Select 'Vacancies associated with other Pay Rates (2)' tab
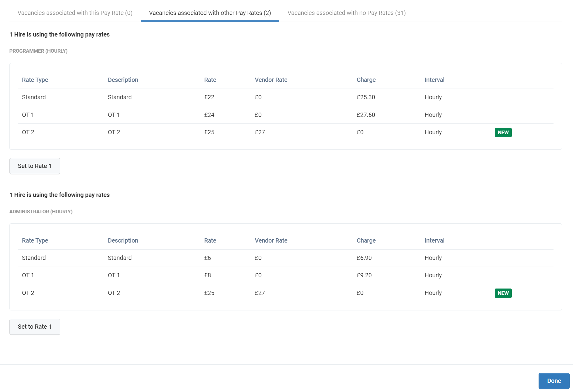This screenshot has height=392, width=573. pos(210,13)
